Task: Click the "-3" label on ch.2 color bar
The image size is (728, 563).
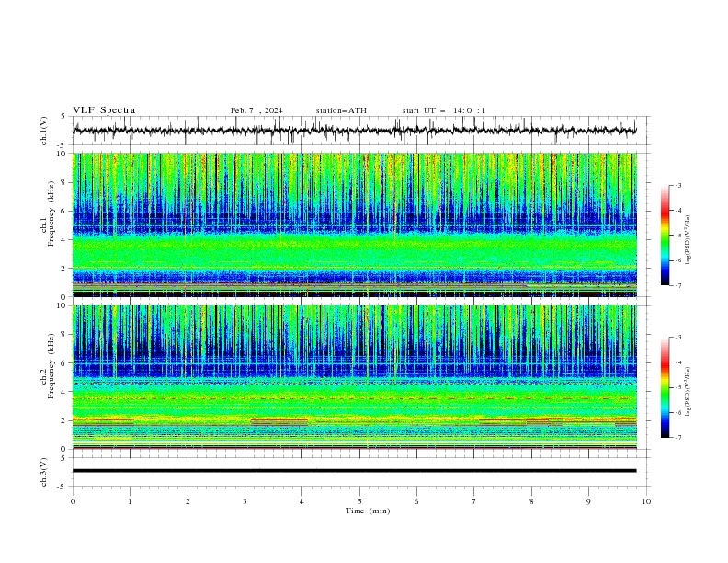Action: click(x=677, y=338)
